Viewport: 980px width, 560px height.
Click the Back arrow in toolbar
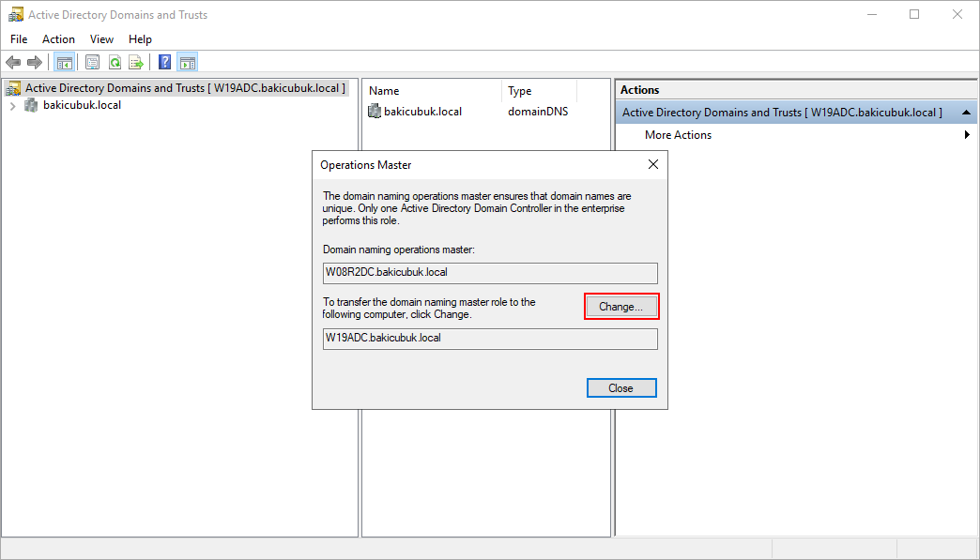point(13,63)
